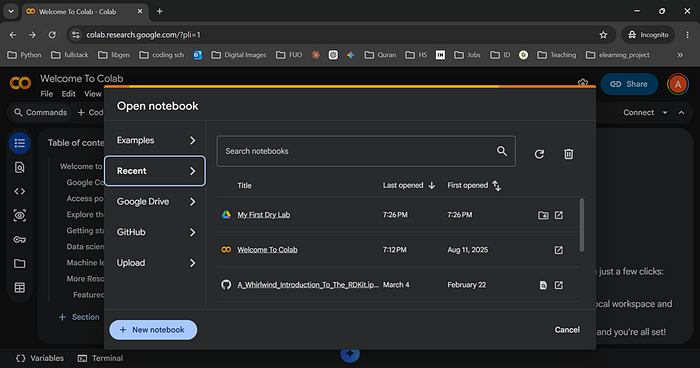Open the Chrome three-dot menu
Image resolution: width=700 pixels, height=368 pixels.
687,35
